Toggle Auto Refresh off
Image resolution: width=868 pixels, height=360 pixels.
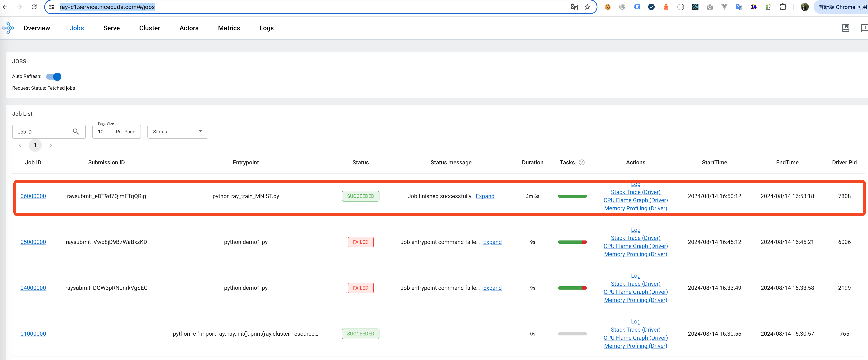coord(54,77)
